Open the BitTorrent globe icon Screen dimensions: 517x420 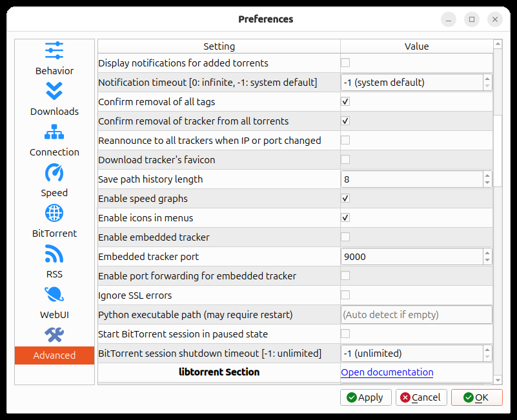coord(54,214)
